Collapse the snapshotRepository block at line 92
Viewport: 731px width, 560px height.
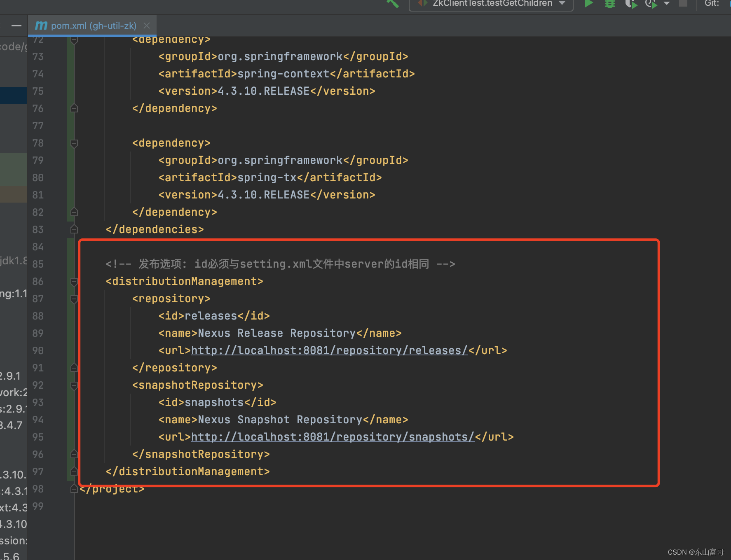tap(74, 385)
